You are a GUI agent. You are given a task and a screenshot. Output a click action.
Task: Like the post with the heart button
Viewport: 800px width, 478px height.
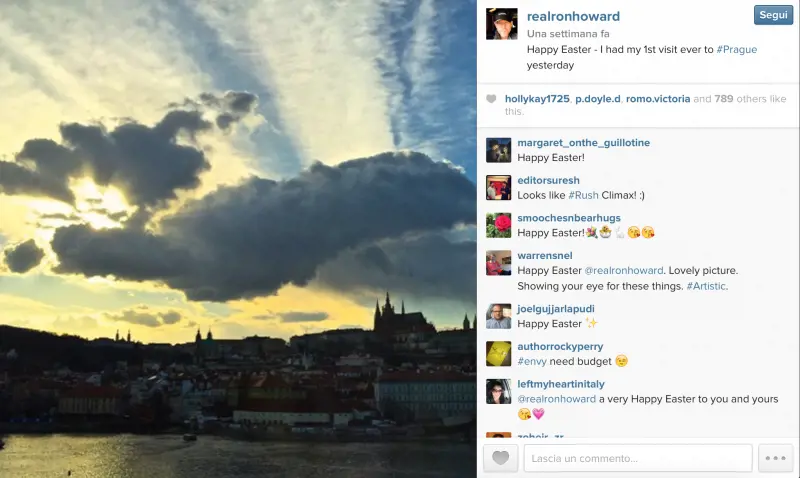tap(501, 458)
